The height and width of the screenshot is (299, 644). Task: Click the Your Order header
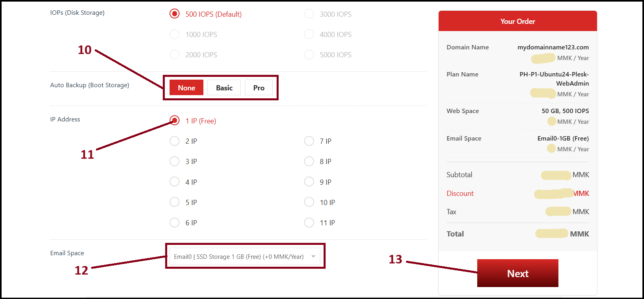(517, 21)
